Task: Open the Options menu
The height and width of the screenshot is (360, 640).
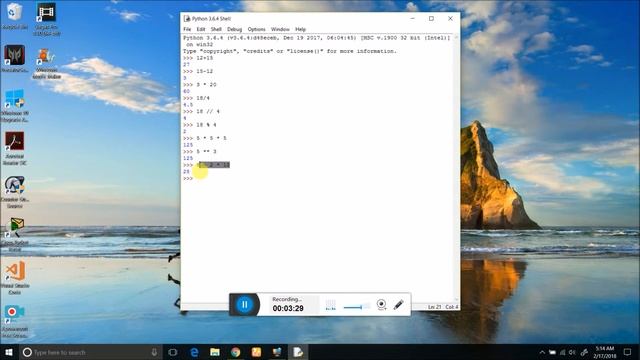Action: [256, 29]
